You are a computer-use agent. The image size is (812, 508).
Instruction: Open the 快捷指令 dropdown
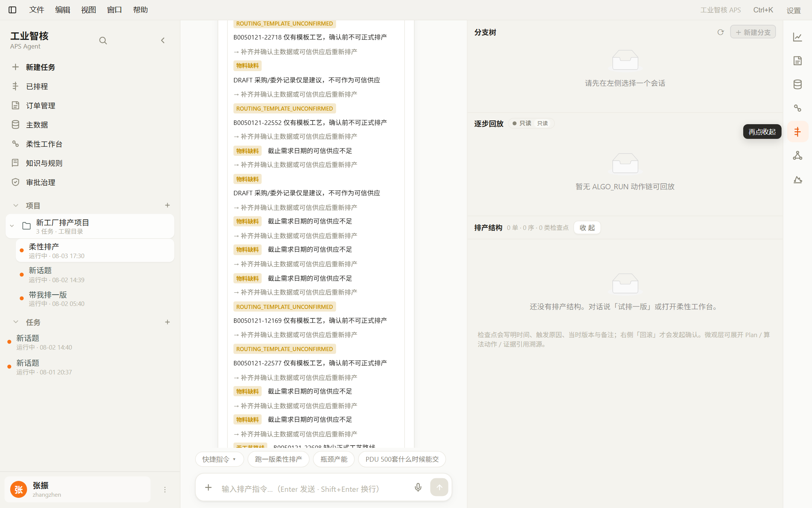point(220,459)
